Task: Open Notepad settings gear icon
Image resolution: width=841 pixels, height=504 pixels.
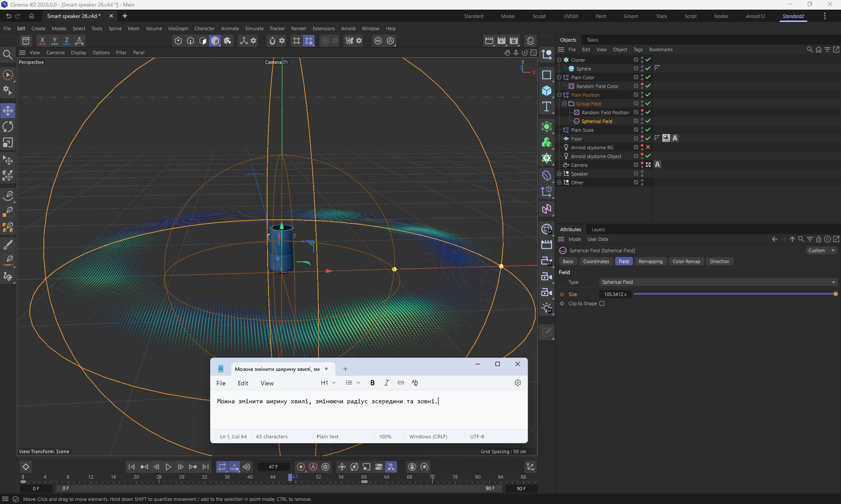Action: click(517, 383)
